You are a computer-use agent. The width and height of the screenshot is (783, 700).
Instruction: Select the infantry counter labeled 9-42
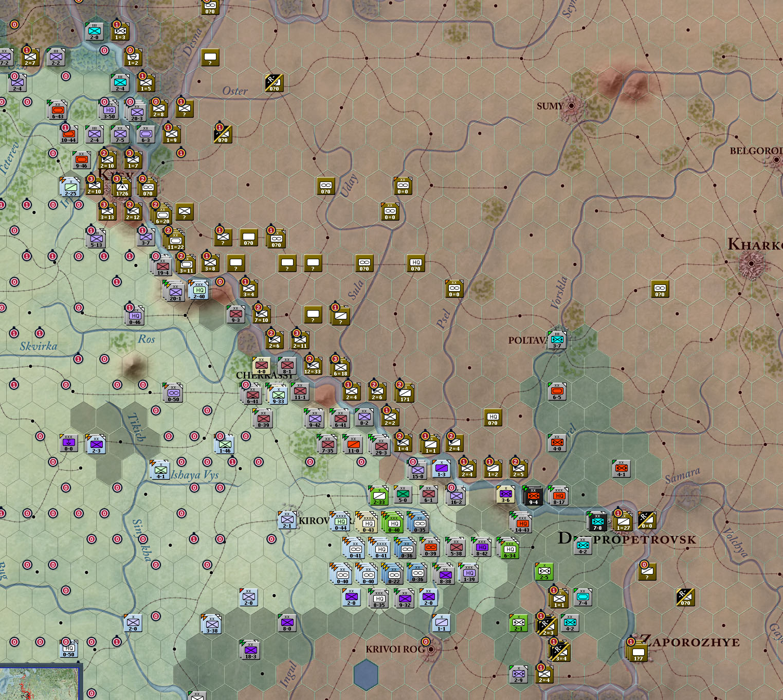(x=315, y=419)
